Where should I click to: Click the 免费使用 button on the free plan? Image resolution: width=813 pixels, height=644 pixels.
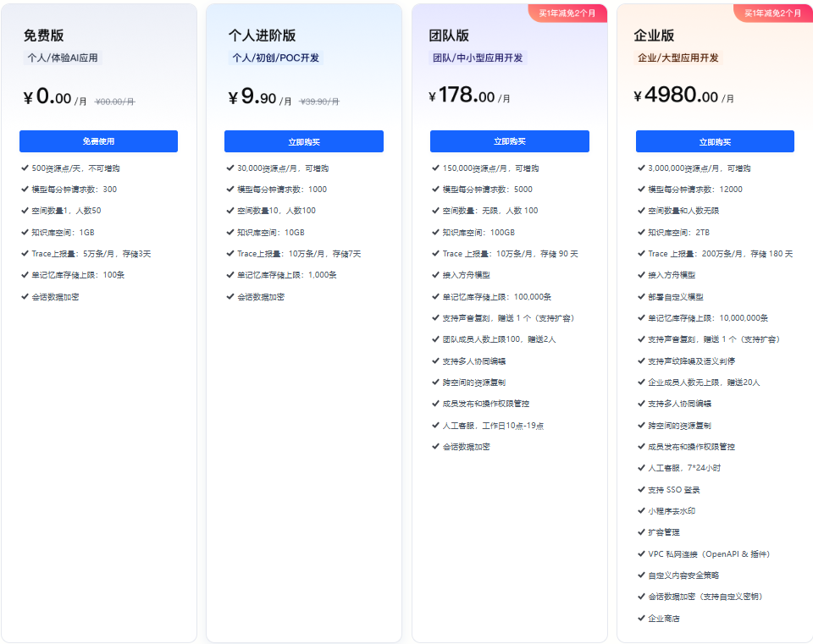point(98,141)
